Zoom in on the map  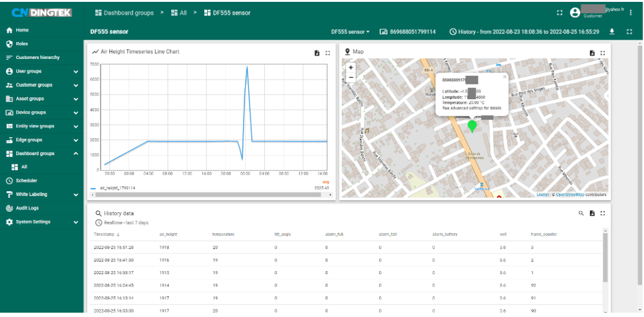(351, 68)
